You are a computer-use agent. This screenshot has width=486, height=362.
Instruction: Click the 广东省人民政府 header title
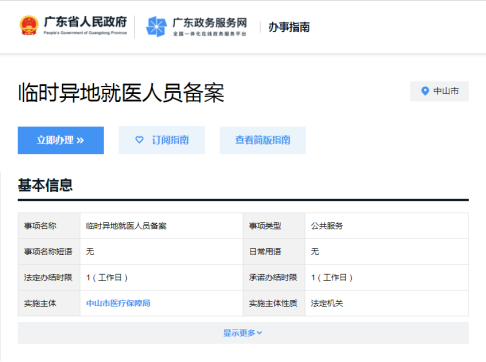click(x=85, y=22)
